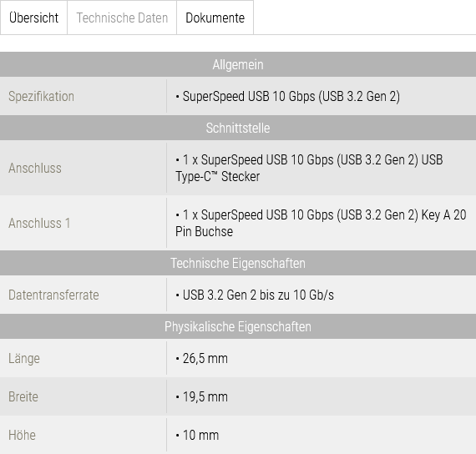
Task: Click the Allgemein section header
Action: pos(238,64)
